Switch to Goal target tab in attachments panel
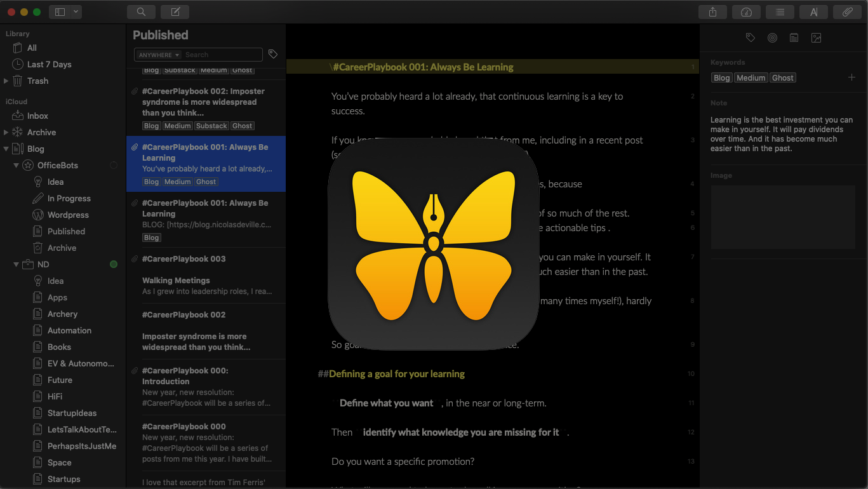868x489 pixels. pyautogui.click(x=772, y=38)
